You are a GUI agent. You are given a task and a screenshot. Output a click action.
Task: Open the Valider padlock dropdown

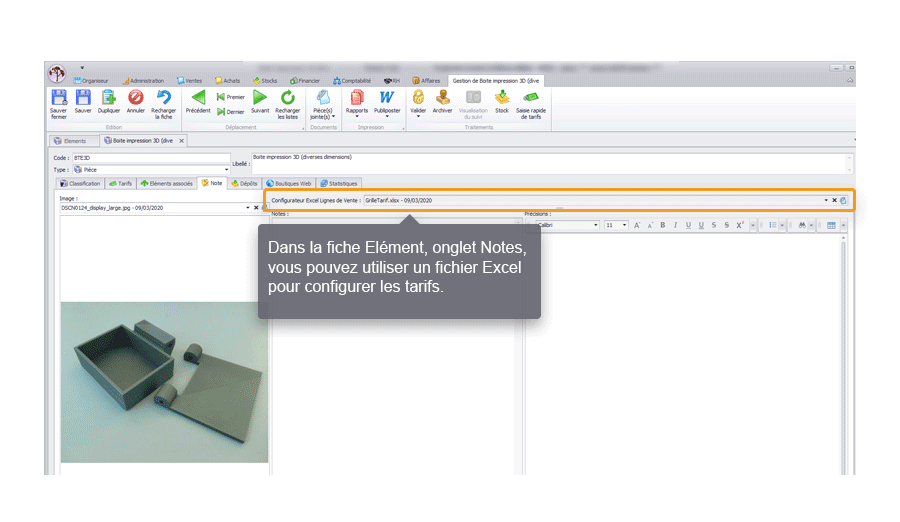pos(418,103)
